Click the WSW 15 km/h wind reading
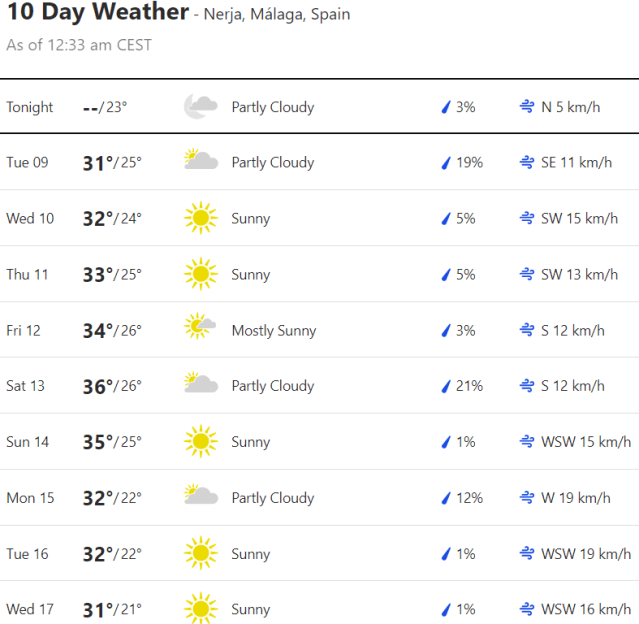The height and width of the screenshot is (624, 639). pos(586,442)
